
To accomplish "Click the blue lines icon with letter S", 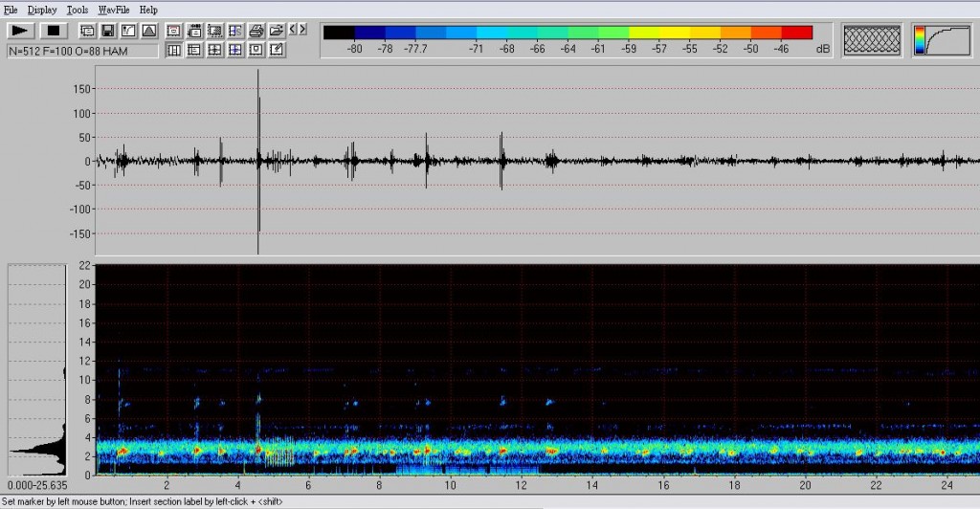I will [235, 31].
